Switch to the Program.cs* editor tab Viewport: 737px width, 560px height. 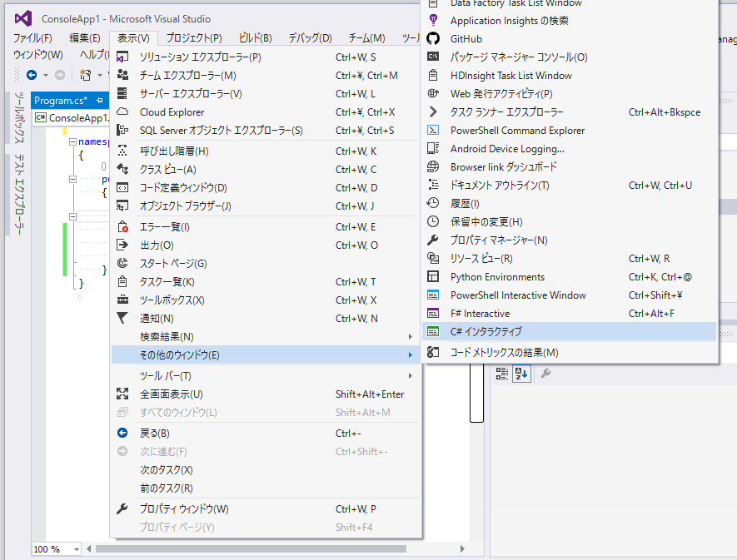point(61,101)
